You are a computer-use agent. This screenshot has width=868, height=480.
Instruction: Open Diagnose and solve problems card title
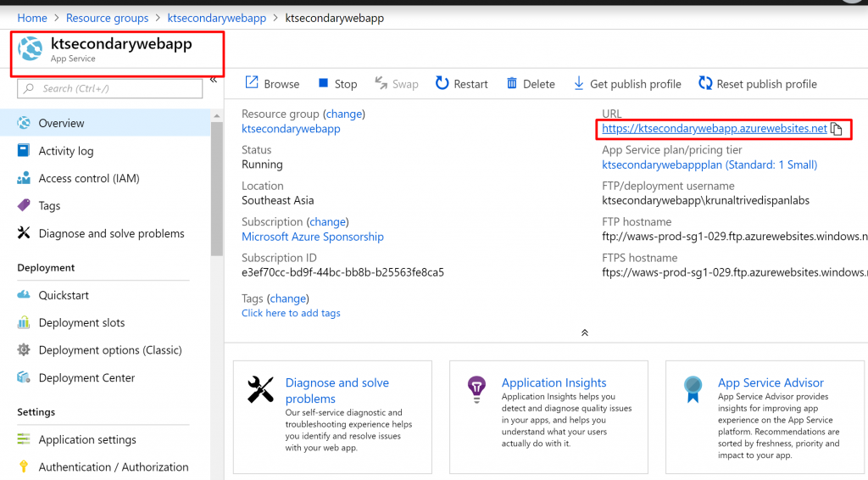coord(337,390)
